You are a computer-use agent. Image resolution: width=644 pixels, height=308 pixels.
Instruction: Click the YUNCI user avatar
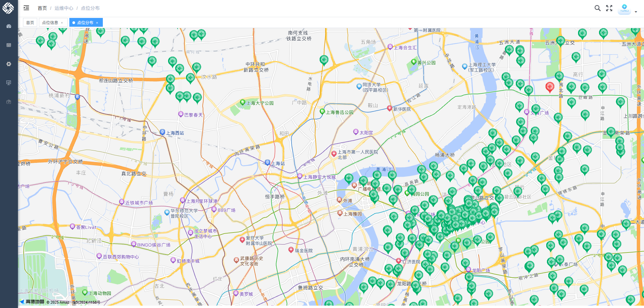point(624,8)
